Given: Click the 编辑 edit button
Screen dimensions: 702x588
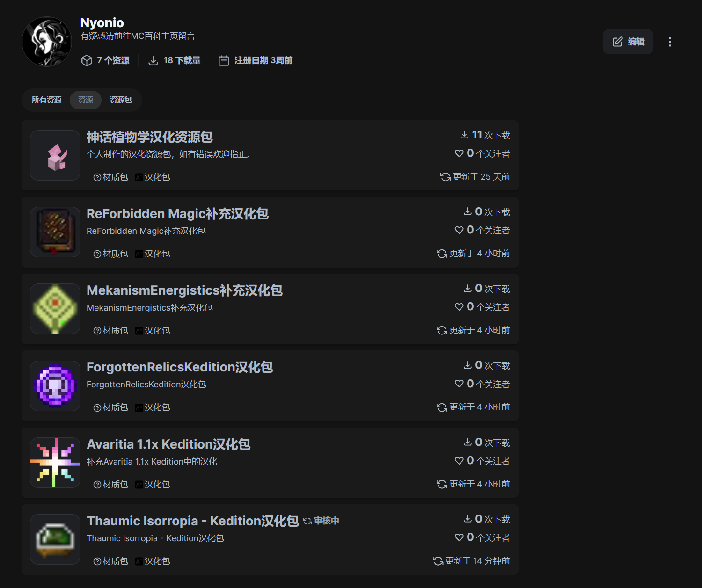Looking at the screenshot, I should (x=628, y=42).
